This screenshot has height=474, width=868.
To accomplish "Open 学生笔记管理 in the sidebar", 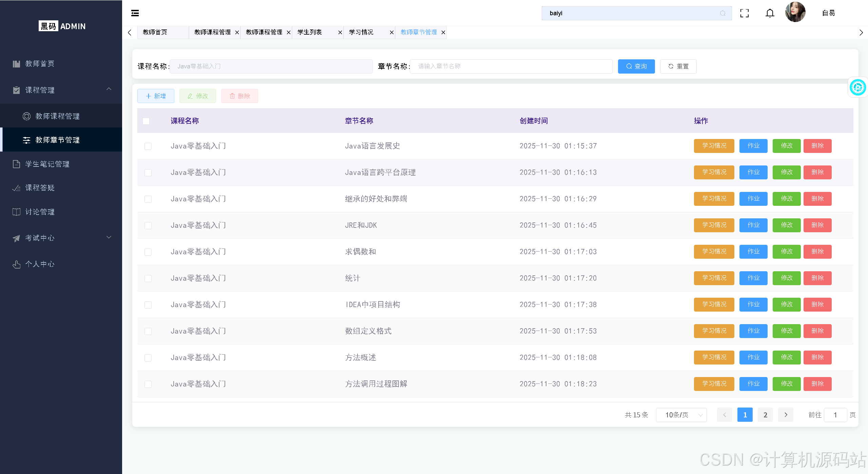I will 47,164.
